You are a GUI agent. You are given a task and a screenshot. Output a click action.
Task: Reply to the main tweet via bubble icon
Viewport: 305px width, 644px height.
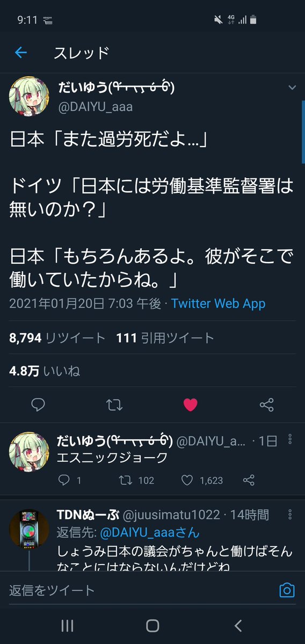tap(38, 404)
